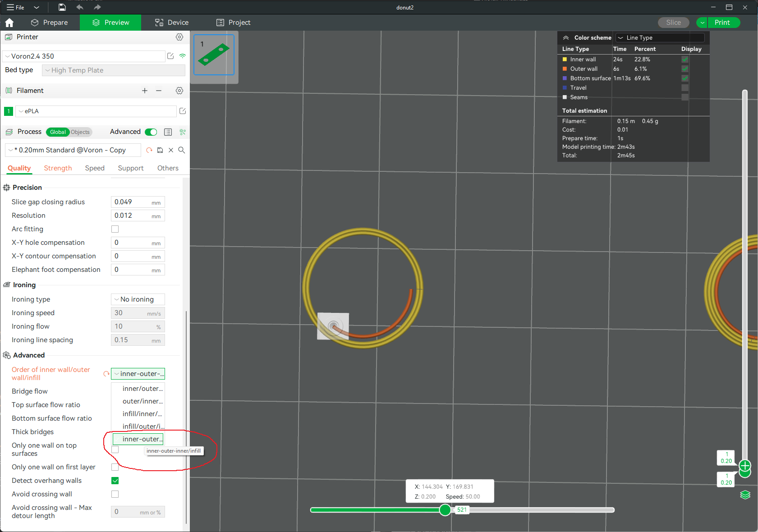Click the green Print button
The height and width of the screenshot is (532, 758).
click(722, 23)
